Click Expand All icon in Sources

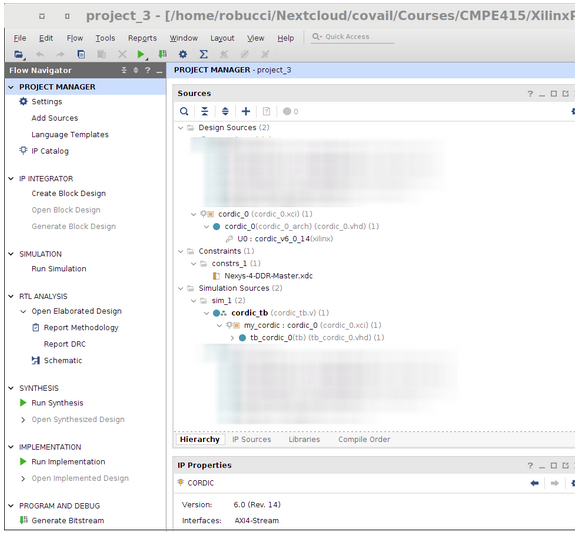coord(225,112)
